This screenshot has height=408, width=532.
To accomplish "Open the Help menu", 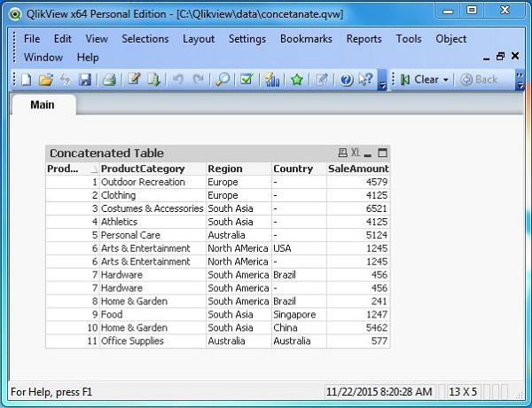I will [88, 58].
